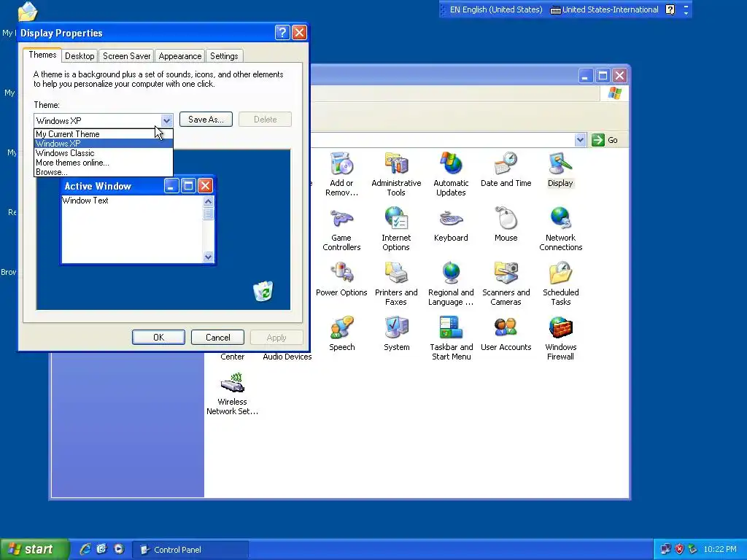Click Save As... button
Image resolution: width=747 pixels, height=560 pixels.
click(206, 120)
